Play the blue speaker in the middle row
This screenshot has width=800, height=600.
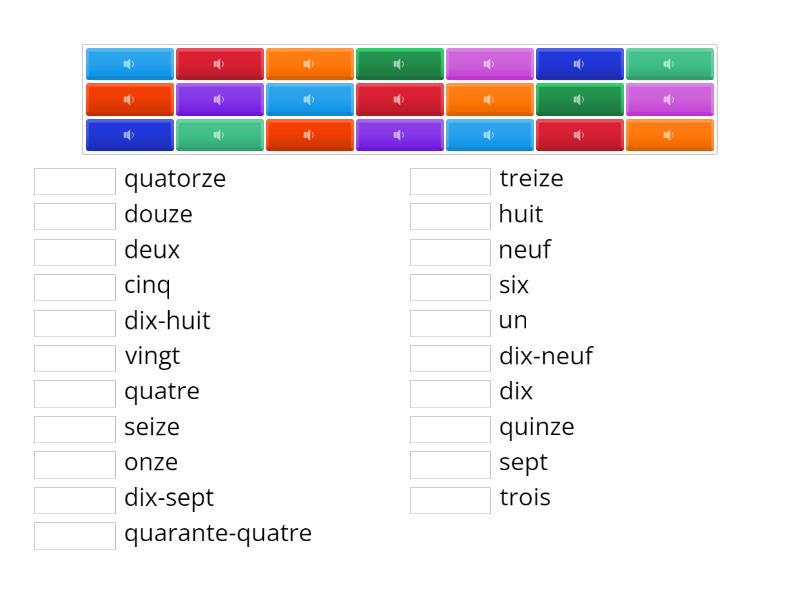click(310, 99)
